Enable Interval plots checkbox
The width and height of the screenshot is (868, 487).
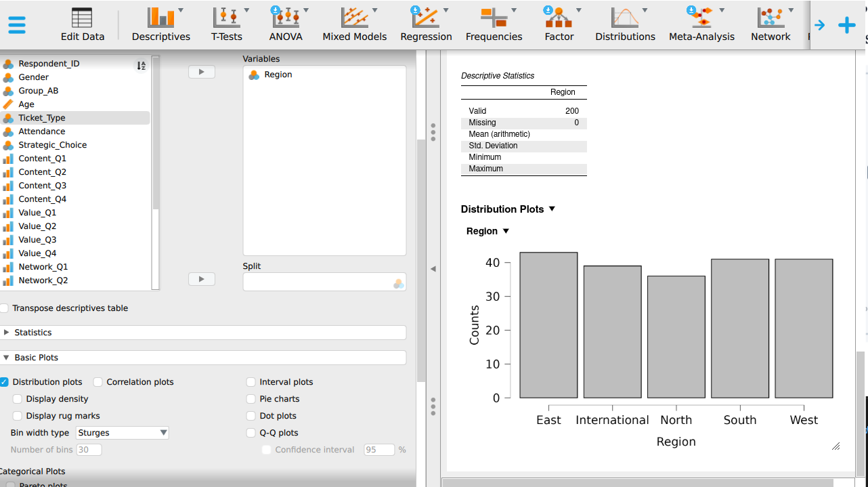(251, 382)
